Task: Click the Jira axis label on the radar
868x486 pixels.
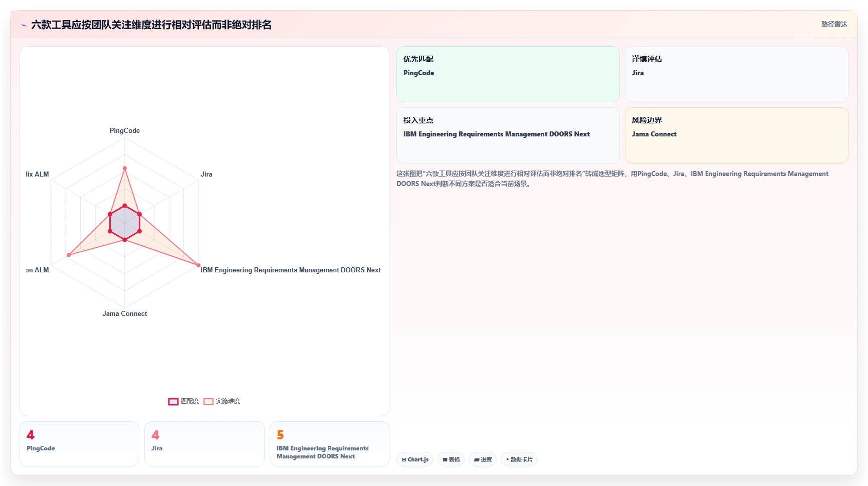Action: [x=206, y=174]
